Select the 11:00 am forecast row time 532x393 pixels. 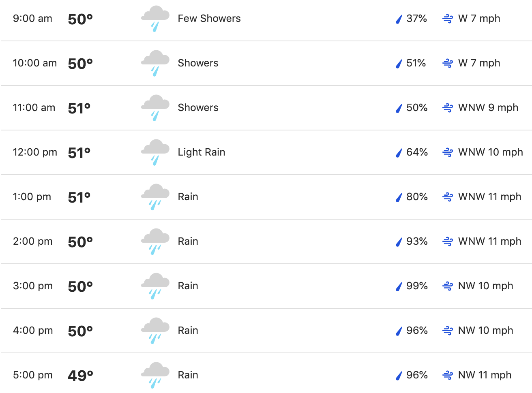[x=34, y=108]
